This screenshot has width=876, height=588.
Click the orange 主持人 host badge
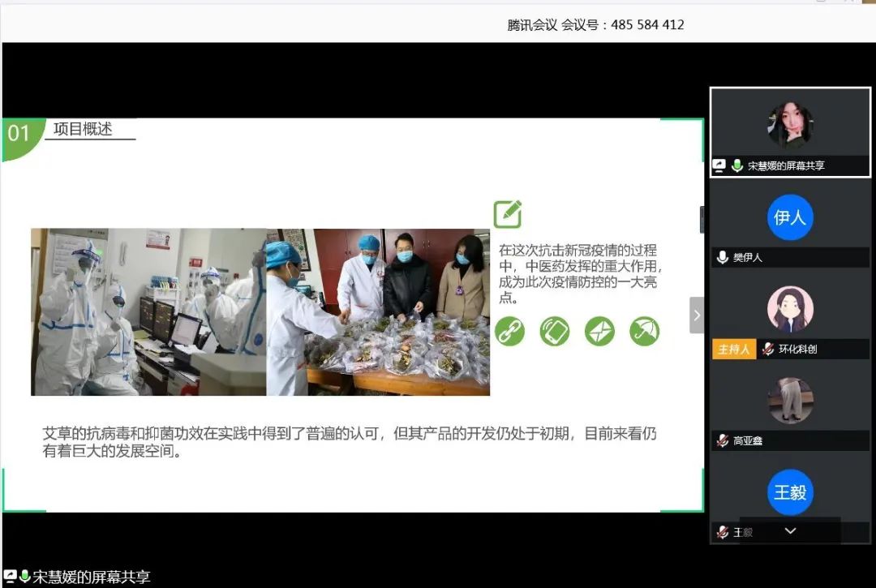tap(733, 349)
